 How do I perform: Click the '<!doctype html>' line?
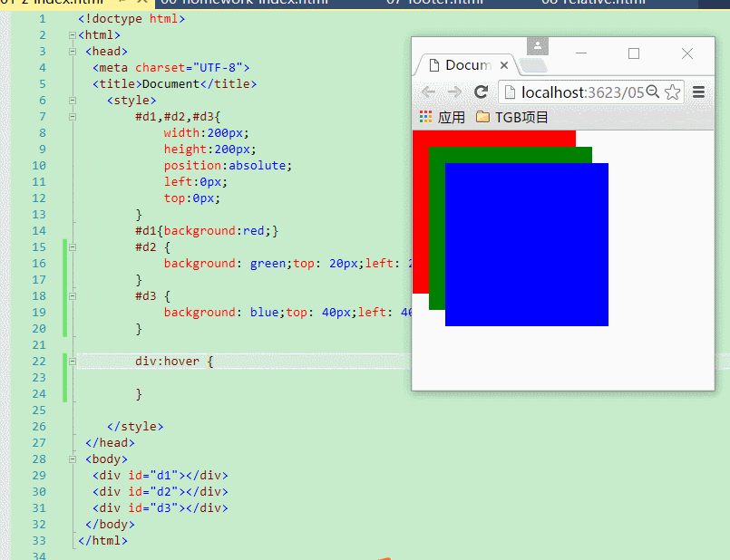click(x=131, y=19)
